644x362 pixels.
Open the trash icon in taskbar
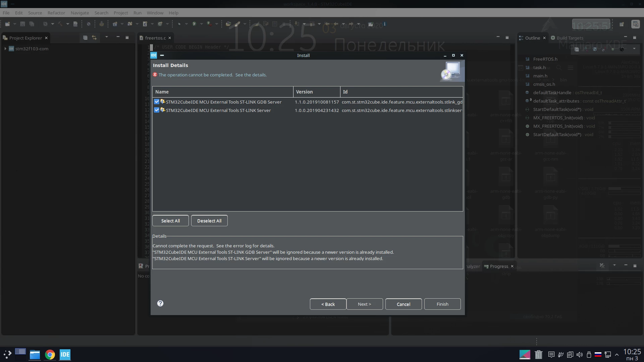[x=539, y=355]
